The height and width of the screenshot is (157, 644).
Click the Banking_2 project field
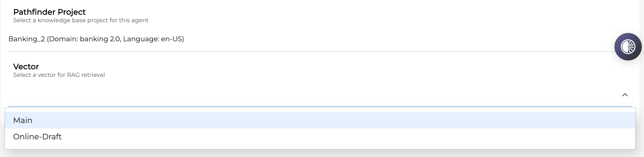click(96, 39)
